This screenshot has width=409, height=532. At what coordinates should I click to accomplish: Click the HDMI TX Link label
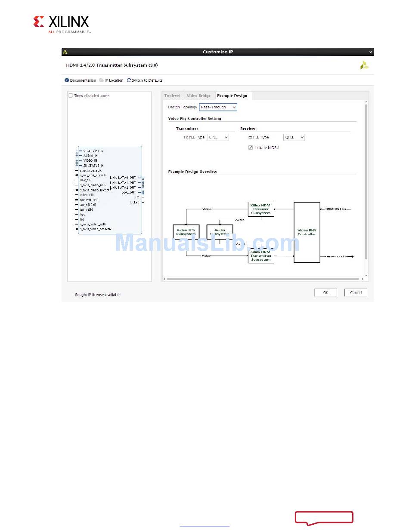click(337, 256)
